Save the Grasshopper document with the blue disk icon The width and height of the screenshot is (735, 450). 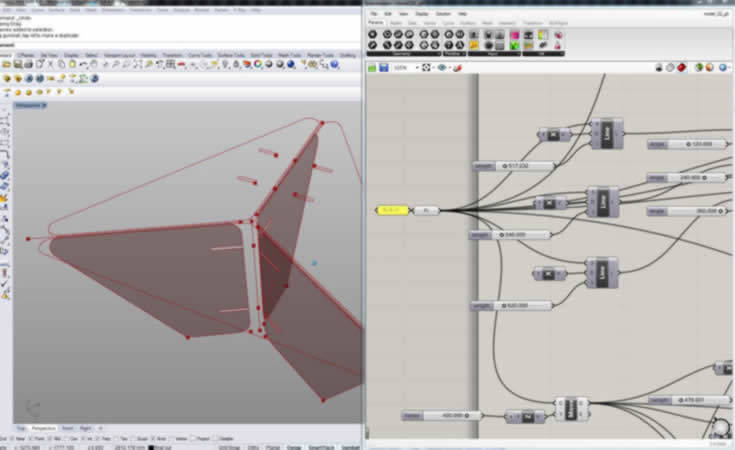point(382,68)
